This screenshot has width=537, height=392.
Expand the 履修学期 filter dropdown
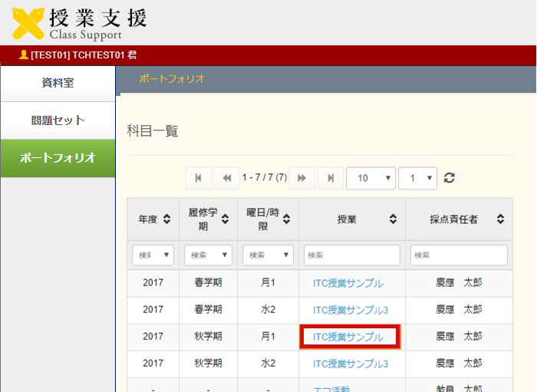pos(208,255)
